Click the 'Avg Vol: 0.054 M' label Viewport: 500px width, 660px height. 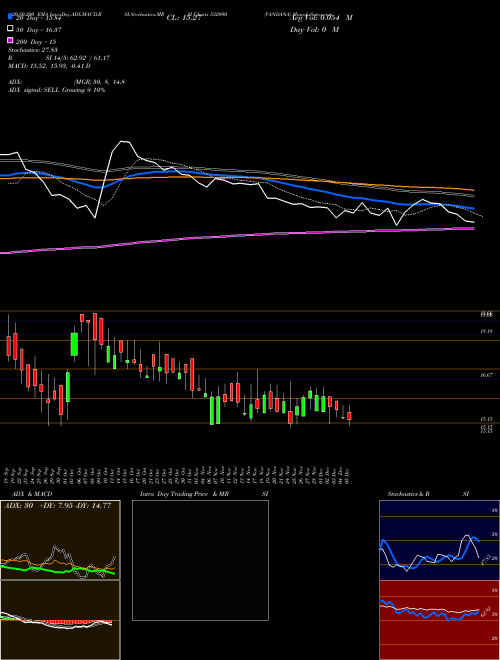point(321,18)
